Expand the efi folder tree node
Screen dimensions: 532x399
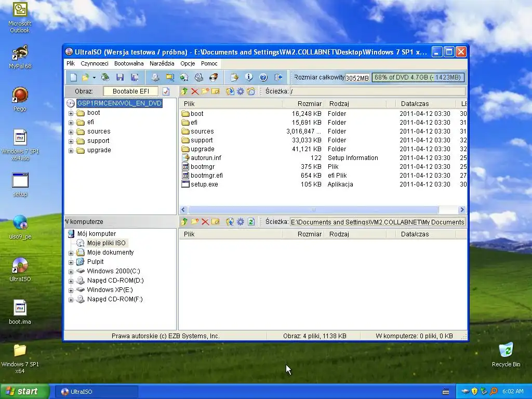pos(71,123)
